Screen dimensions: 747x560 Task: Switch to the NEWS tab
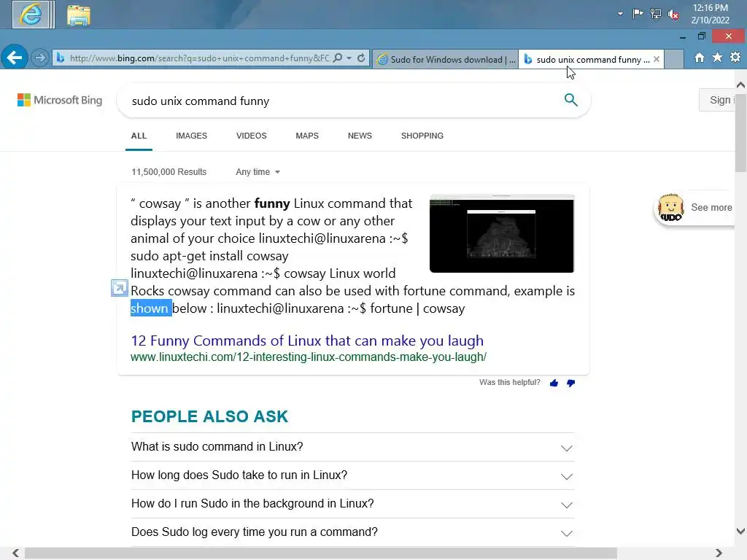click(360, 136)
